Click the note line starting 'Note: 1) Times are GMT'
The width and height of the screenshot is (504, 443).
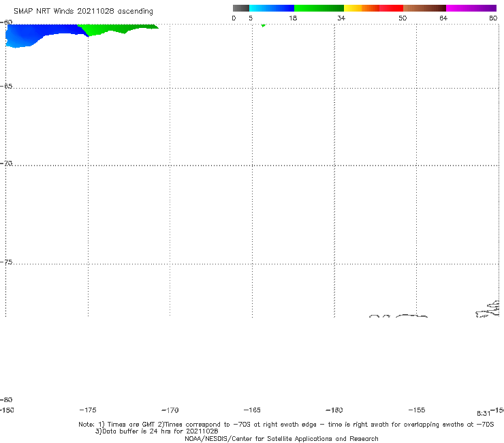pos(286,425)
